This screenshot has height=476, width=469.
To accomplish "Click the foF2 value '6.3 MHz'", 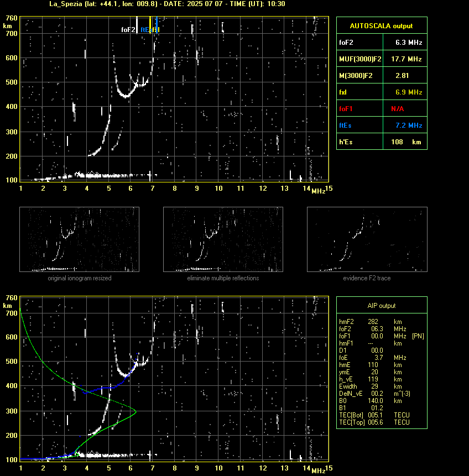I will pos(409,42).
